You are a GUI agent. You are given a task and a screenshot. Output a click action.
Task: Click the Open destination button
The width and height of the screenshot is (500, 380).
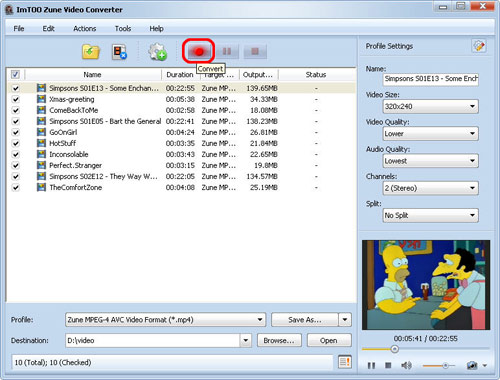coord(329,340)
